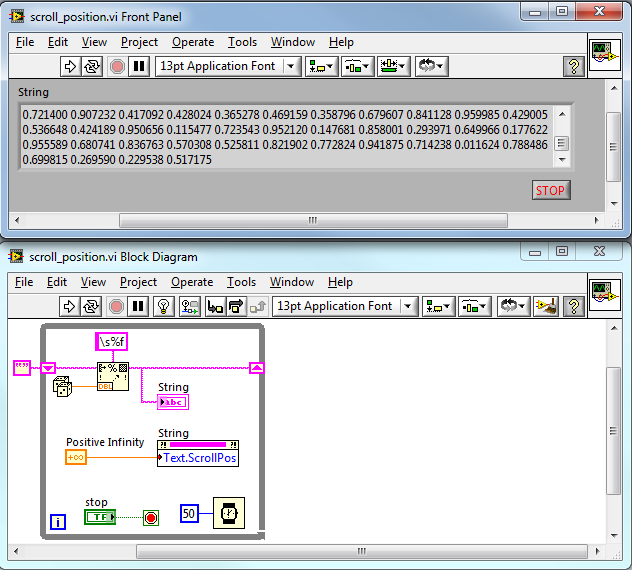The image size is (632, 570).
Task: Select String indicator terminal abc
Action: tap(173, 402)
